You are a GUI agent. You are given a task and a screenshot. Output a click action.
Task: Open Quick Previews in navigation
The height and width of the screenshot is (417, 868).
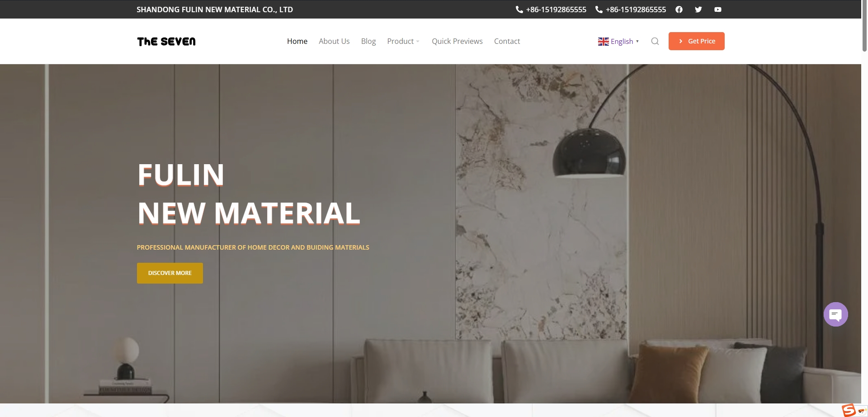457,41
